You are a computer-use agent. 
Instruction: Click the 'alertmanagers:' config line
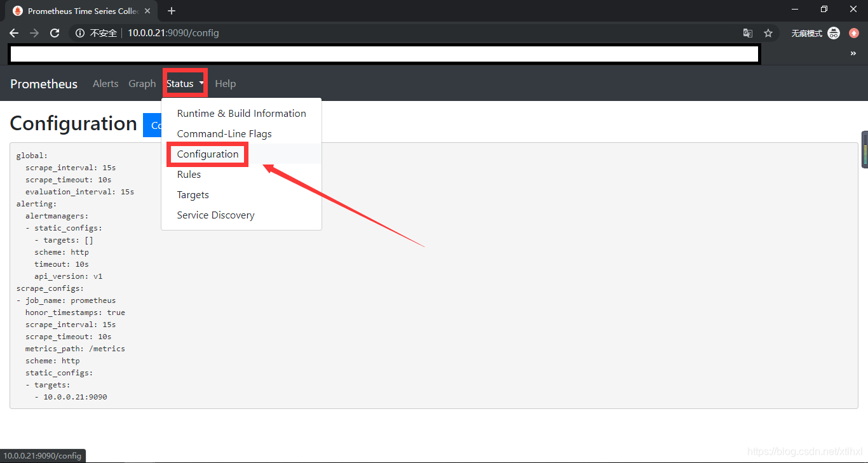tap(57, 216)
